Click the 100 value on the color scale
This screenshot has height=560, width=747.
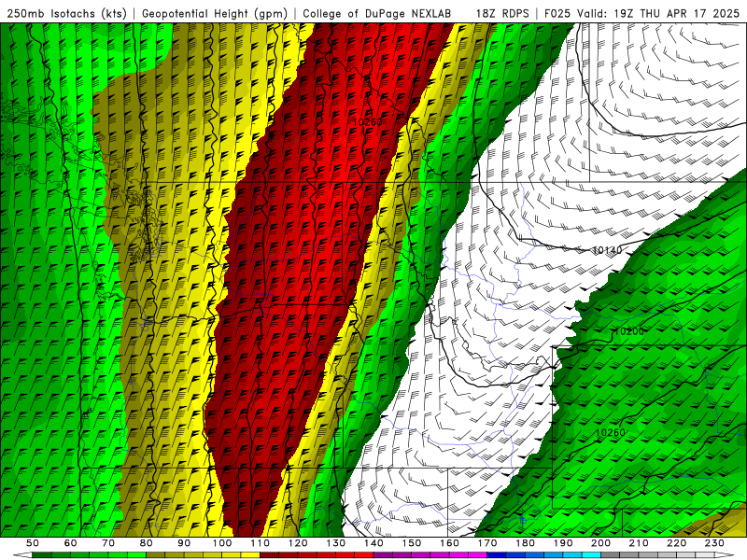pos(222,543)
